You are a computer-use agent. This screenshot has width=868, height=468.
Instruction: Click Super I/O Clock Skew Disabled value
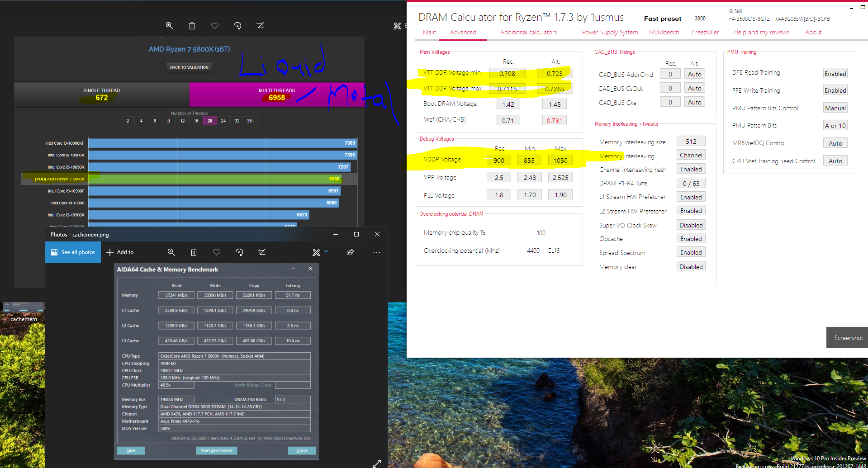[691, 225]
